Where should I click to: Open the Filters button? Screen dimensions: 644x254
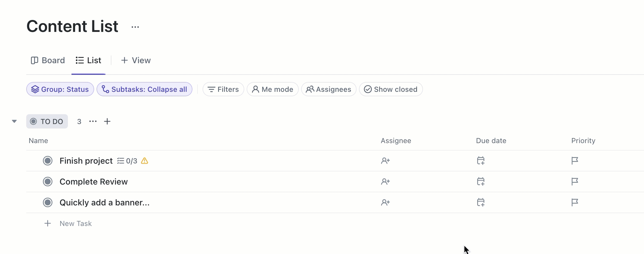tap(223, 89)
